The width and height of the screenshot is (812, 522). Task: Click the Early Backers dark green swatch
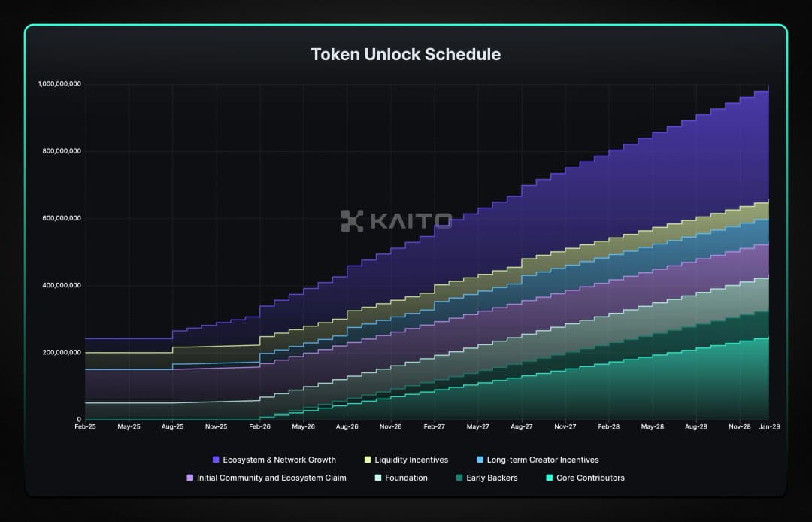click(459, 478)
